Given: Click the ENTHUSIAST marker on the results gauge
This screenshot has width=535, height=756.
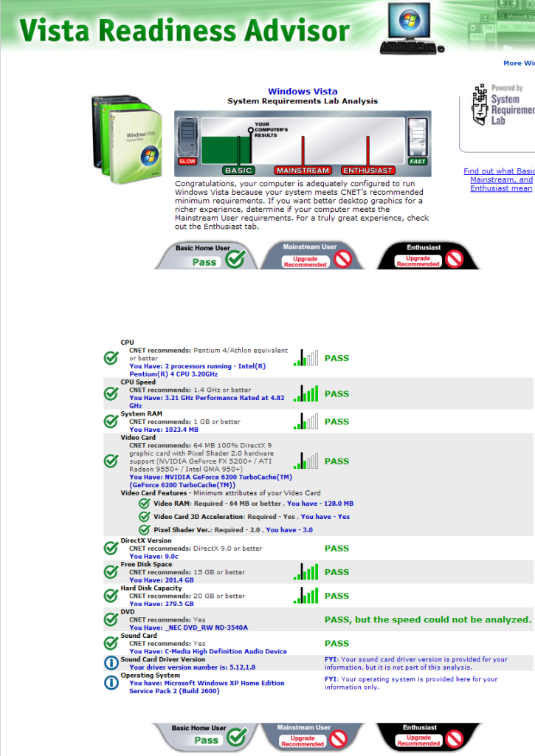Looking at the screenshot, I should point(367,171).
